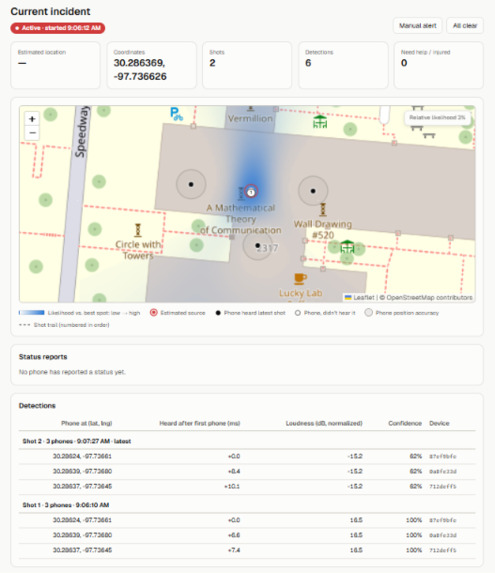Screen dimensions: 495x573
Task: Click the Lucky Lab coffee cup icon
Action: click(x=300, y=279)
